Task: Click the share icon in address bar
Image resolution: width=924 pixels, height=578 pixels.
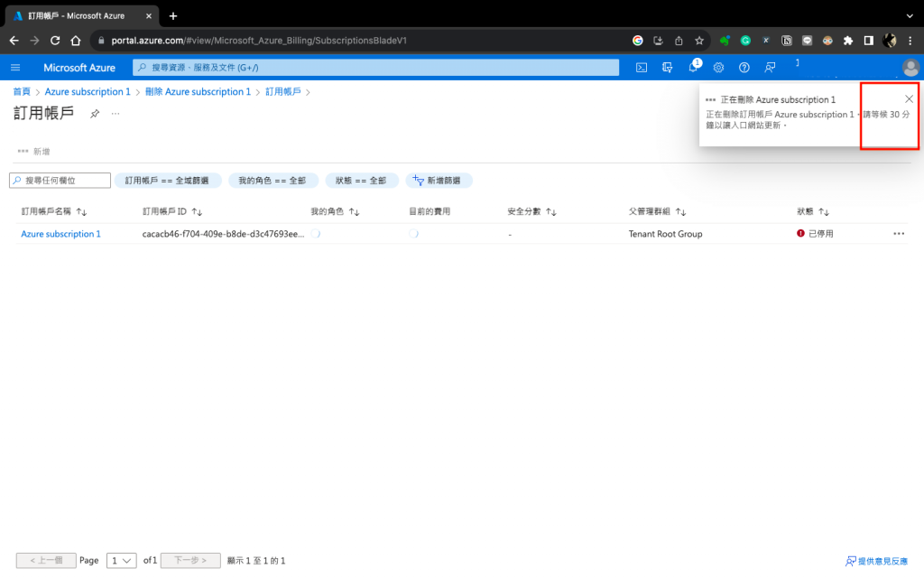Action: pos(679,40)
